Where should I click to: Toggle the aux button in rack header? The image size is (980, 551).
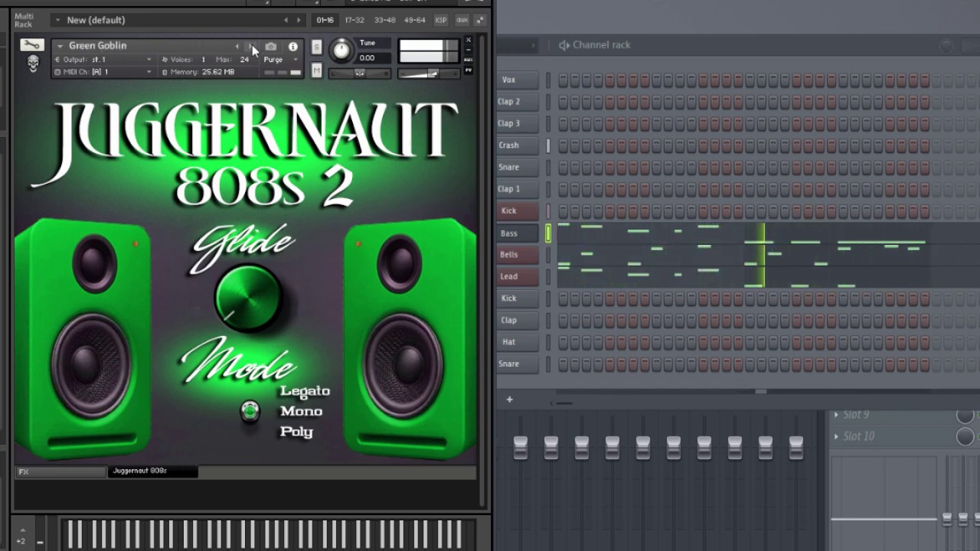click(462, 20)
